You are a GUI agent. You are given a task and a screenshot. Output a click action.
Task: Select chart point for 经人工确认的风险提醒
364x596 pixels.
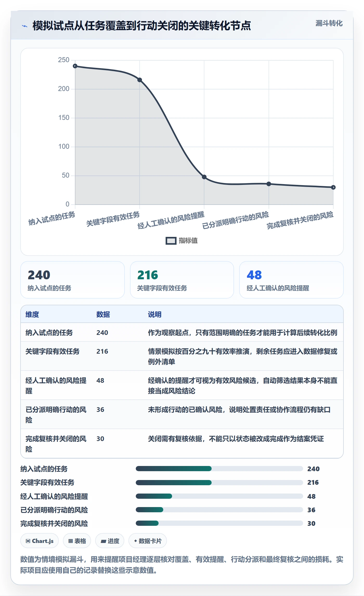pyautogui.click(x=204, y=177)
